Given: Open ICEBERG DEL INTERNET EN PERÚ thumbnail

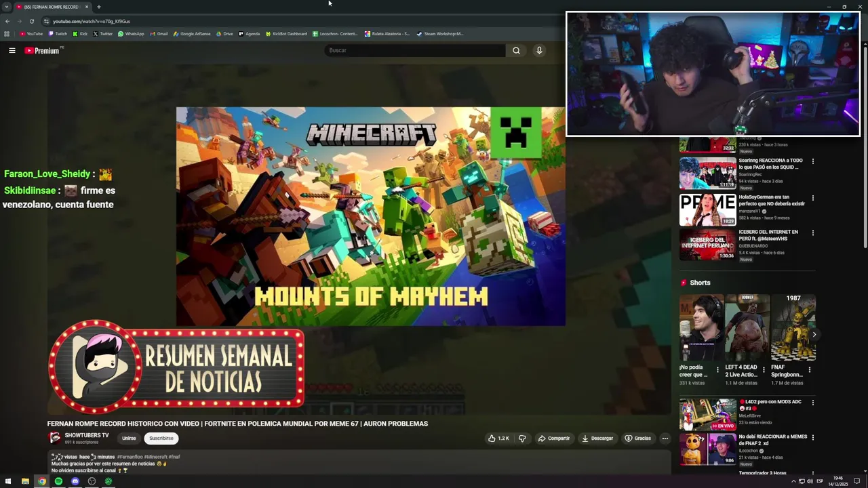Looking at the screenshot, I should 707,244.
